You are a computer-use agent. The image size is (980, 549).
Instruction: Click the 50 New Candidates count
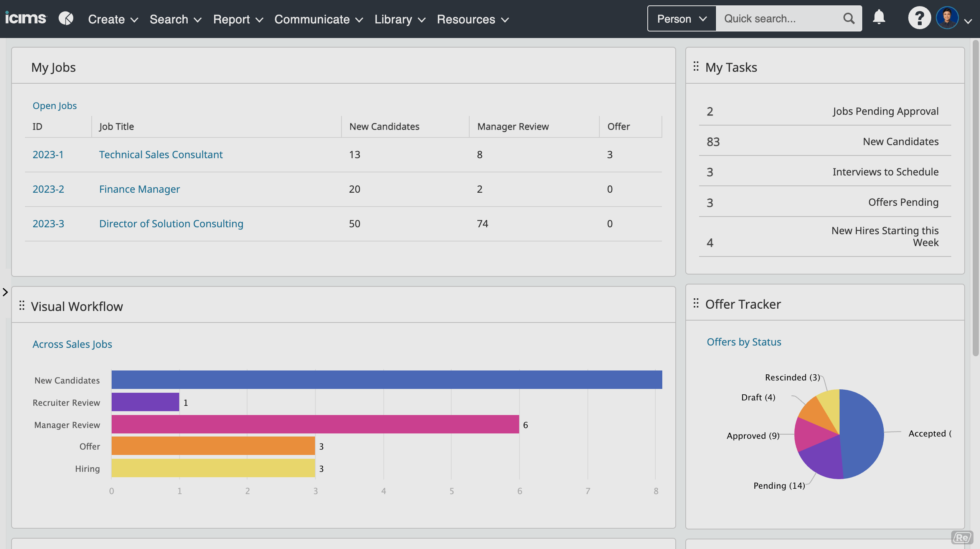355,223
